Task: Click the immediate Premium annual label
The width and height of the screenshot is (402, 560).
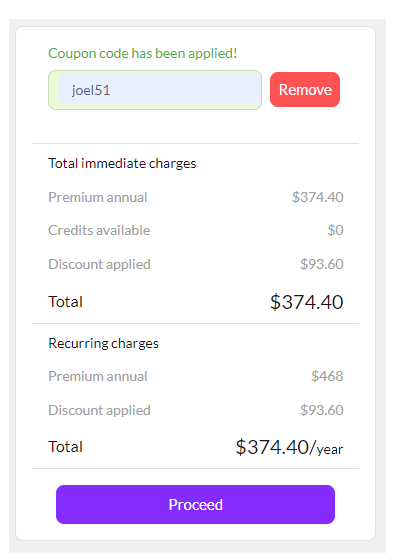Action: 98,197
